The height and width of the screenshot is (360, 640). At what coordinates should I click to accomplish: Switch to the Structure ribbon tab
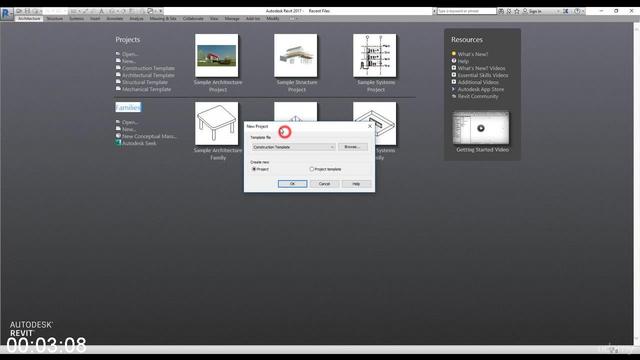[54, 18]
